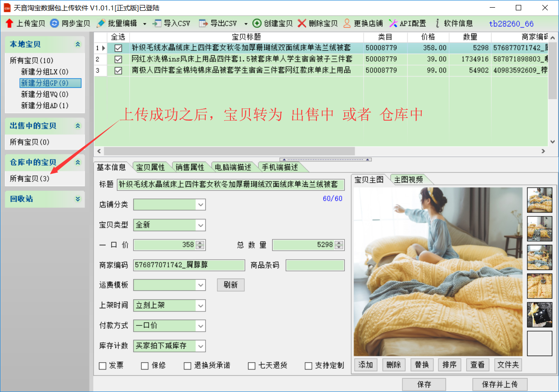Image resolution: width=559 pixels, height=392 pixels.
Task: Open API配置 settings icon
Action: click(393, 23)
